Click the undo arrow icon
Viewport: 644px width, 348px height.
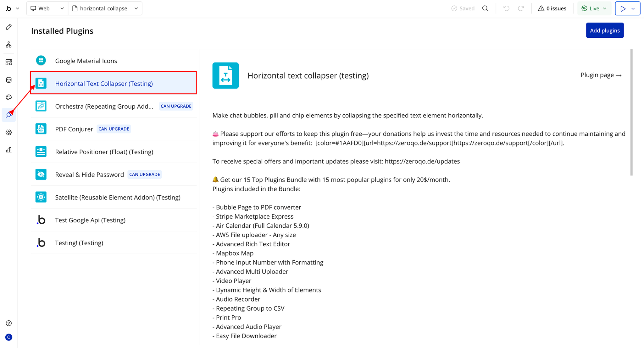(x=506, y=8)
